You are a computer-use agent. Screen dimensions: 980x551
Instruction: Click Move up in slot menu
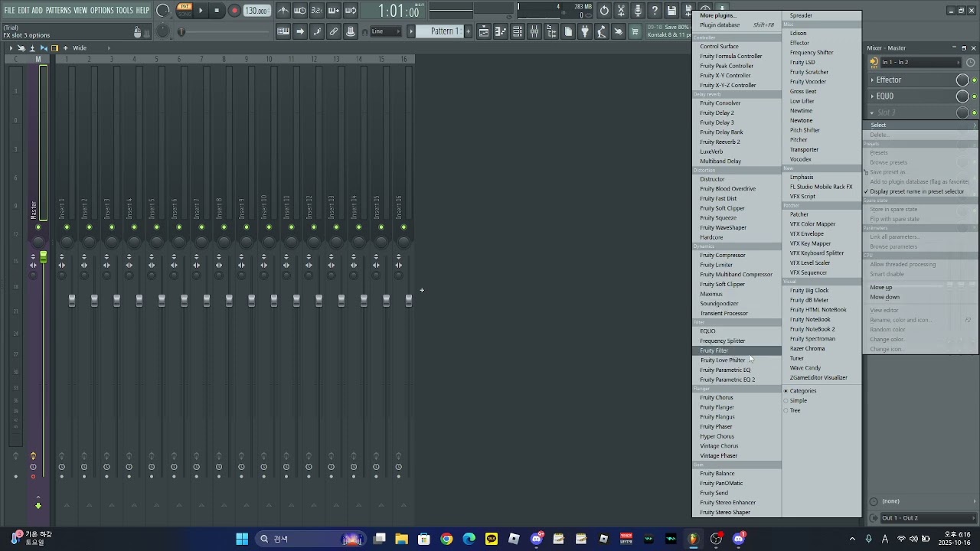pos(921,288)
